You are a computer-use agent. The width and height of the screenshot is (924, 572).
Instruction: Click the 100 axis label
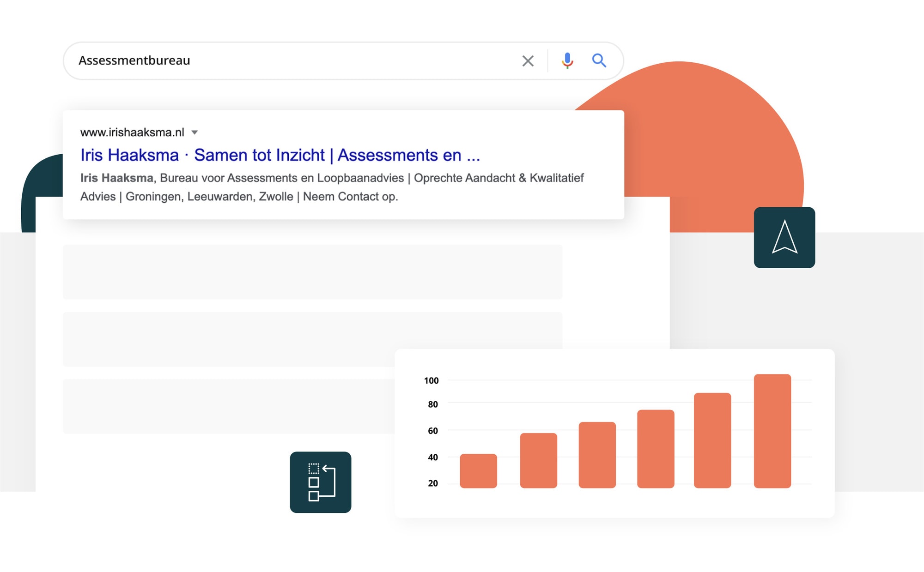pyautogui.click(x=431, y=380)
